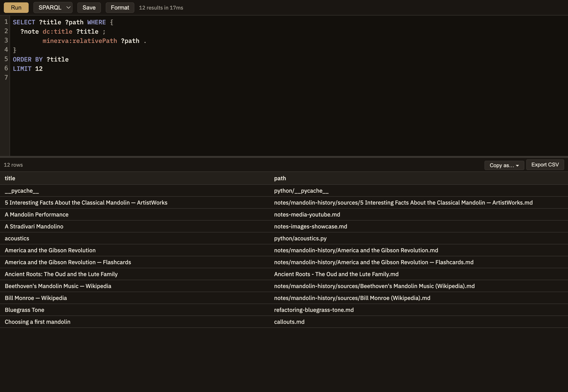The height and width of the screenshot is (392, 568).
Task: Click the '12 rows' count label
Action: click(13, 165)
